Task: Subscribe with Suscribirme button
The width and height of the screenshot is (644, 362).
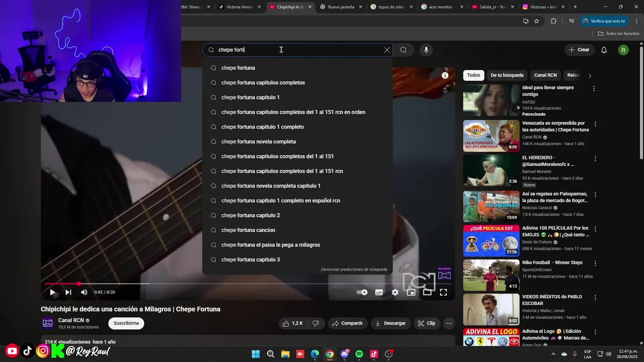Action: click(126, 323)
